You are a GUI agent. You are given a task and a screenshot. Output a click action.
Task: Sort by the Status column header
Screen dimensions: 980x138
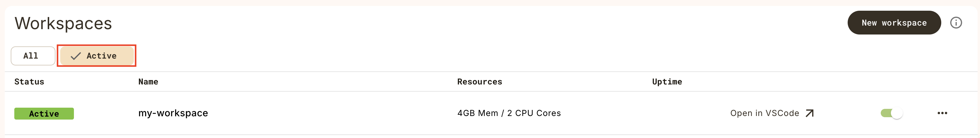pos(29,81)
